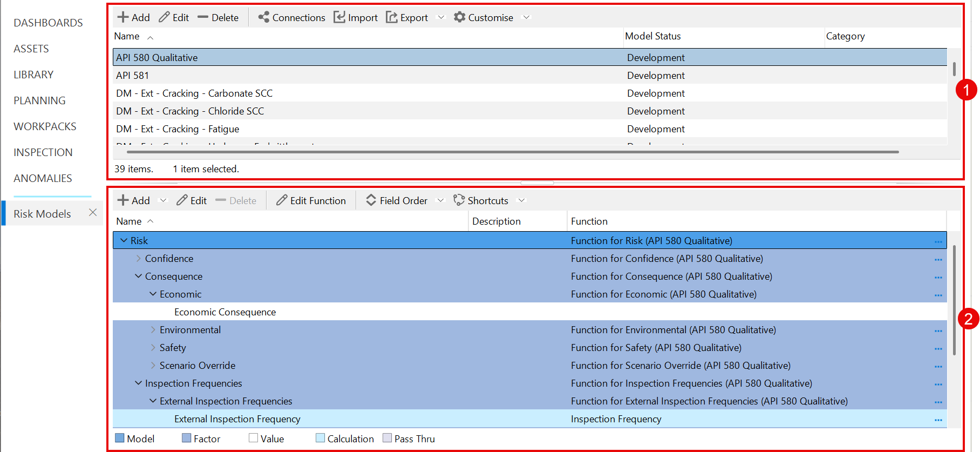Click Delete in the top risk models toolbar

click(x=218, y=17)
